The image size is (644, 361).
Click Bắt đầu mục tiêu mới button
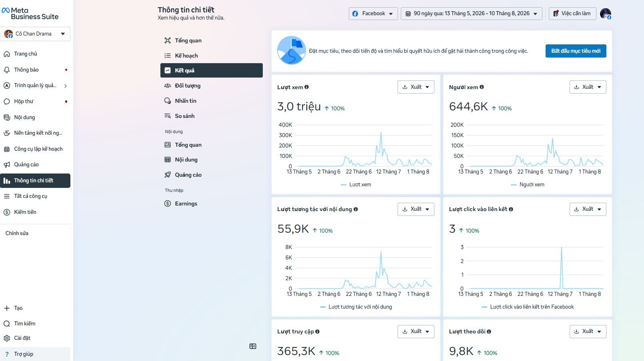pyautogui.click(x=576, y=51)
